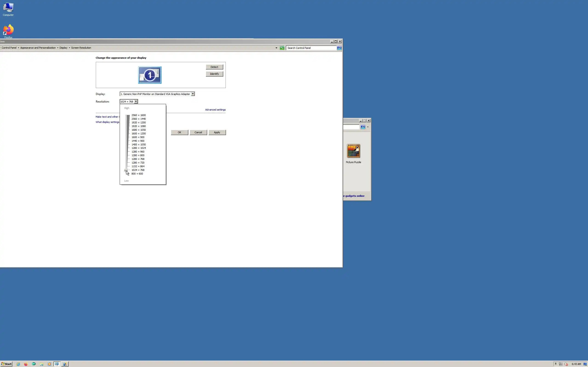Show hidden tray icons chevron

coord(555,364)
